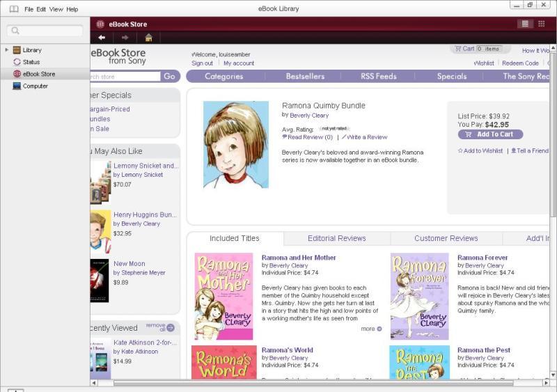Screen dimensions: 557x392
Task: Open the Specials store tab
Action: [451, 76]
